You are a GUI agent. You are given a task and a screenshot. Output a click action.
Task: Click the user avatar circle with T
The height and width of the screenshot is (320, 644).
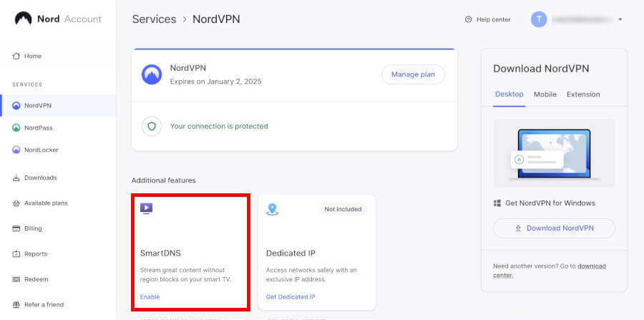point(539,19)
